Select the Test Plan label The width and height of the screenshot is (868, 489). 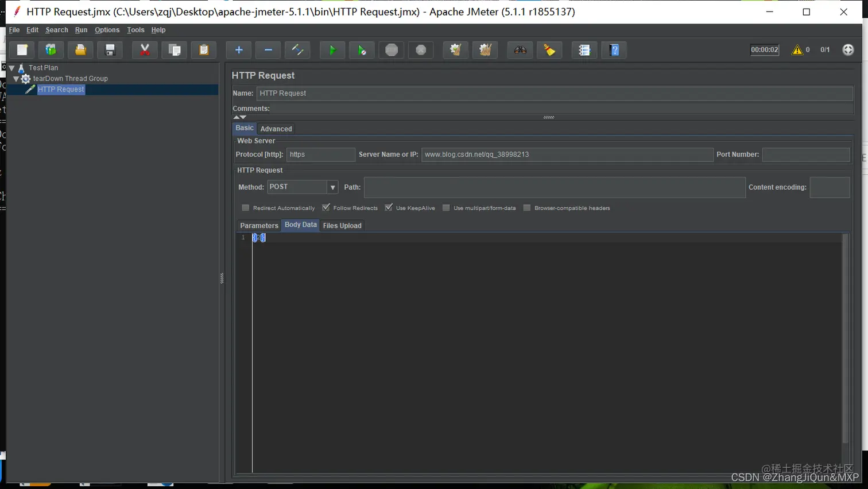[44, 68]
